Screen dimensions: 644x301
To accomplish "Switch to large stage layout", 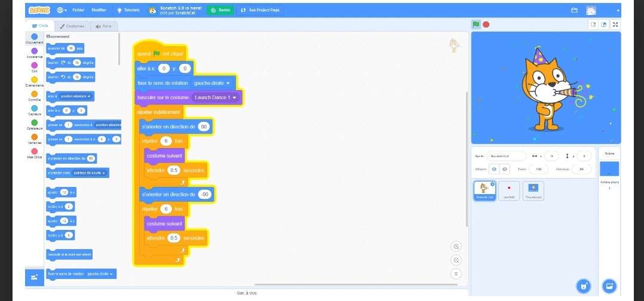I will [x=603, y=24].
